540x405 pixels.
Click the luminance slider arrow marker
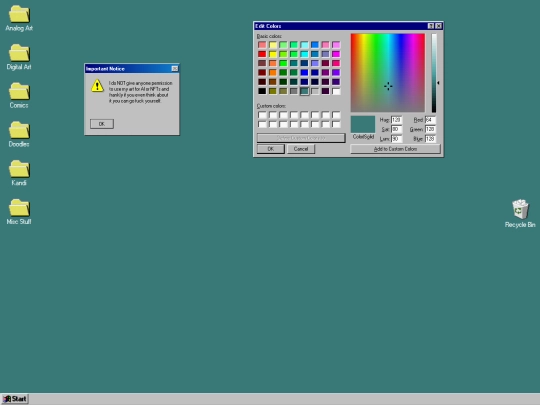pyautogui.click(x=438, y=83)
